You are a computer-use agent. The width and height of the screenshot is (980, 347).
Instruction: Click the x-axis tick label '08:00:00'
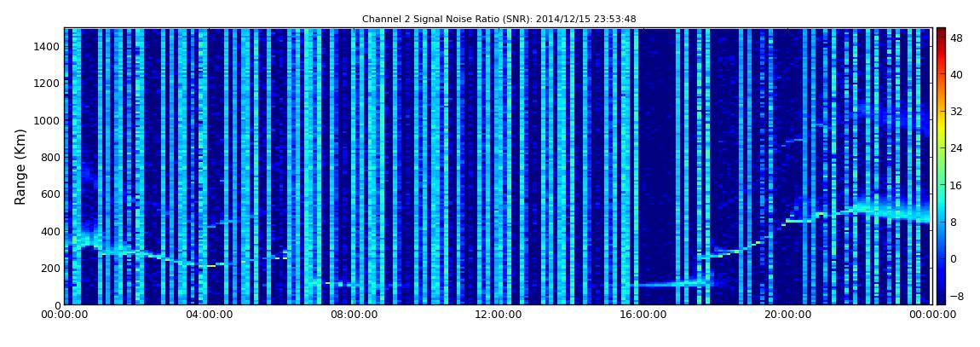pyautogui.click(x=353, y=315)
